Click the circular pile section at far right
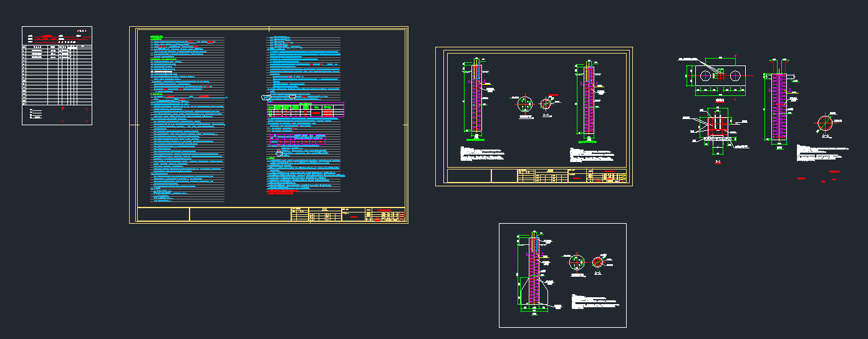 coord(827,123)
